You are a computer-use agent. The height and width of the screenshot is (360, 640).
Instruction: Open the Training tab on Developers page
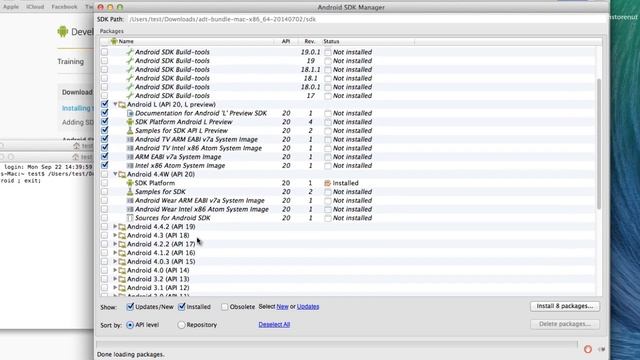pyautogui.click(x=71, y=62)
